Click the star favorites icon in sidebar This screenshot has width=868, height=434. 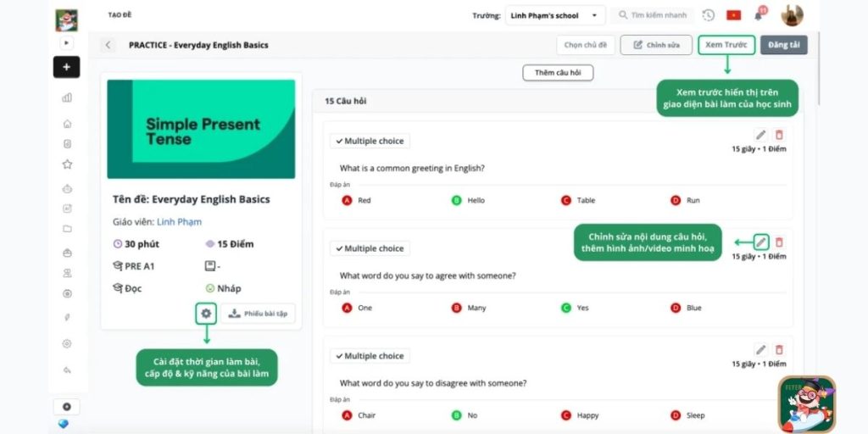67,164
